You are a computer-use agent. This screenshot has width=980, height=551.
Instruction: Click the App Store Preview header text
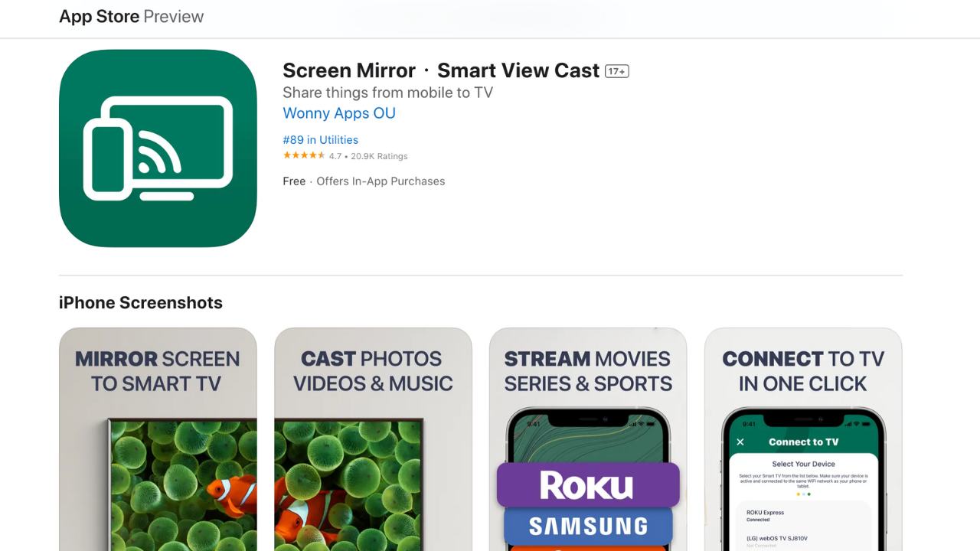[132, 16]
